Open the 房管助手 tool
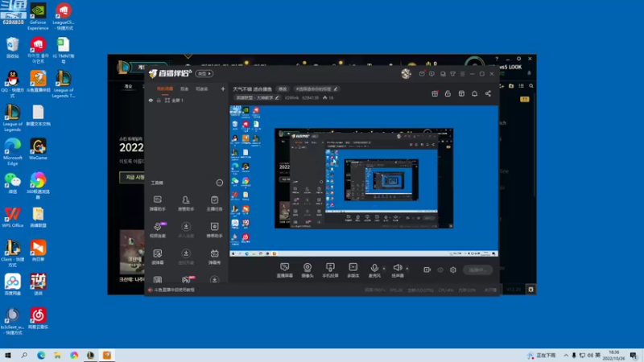 tap(186, 204)
